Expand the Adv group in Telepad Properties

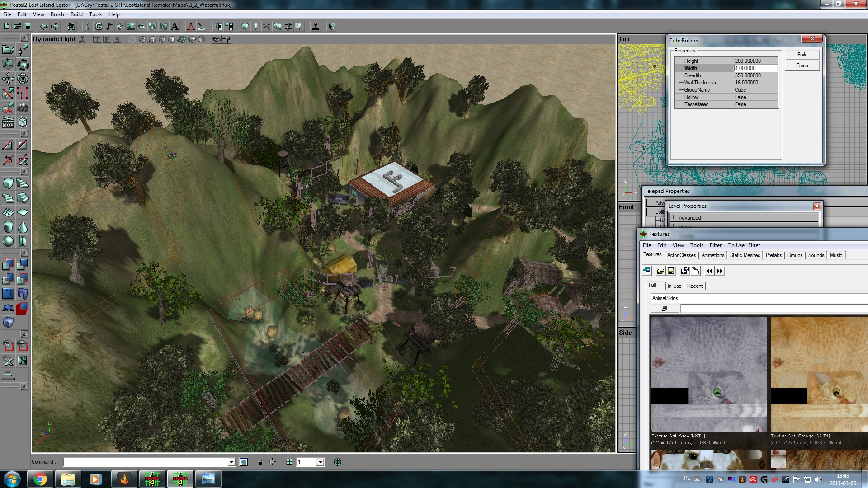[x=650, y=202]
